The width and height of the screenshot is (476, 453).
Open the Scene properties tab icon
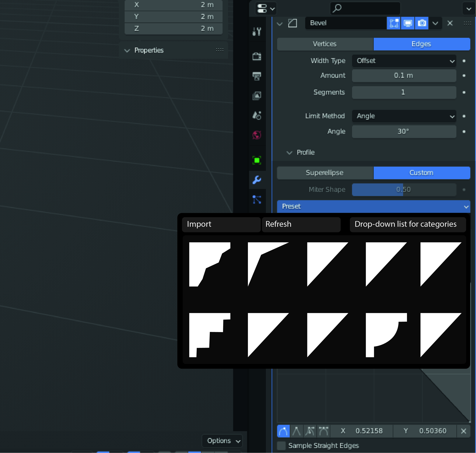(x=257, y=115)
